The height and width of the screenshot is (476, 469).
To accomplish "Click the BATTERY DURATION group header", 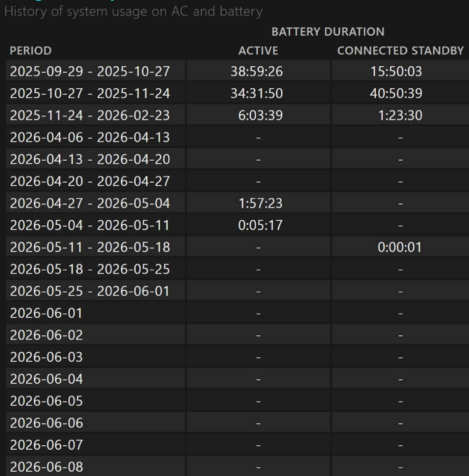I will coord(328,31).
